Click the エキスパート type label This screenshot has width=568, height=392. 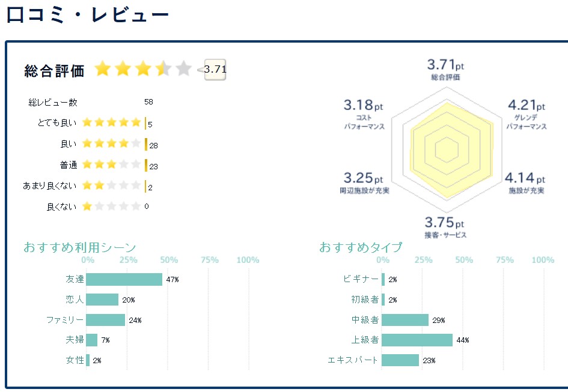click(353, 360)
